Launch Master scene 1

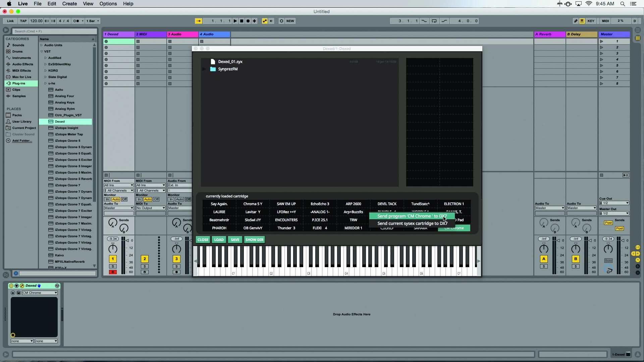tap(602, 41)
